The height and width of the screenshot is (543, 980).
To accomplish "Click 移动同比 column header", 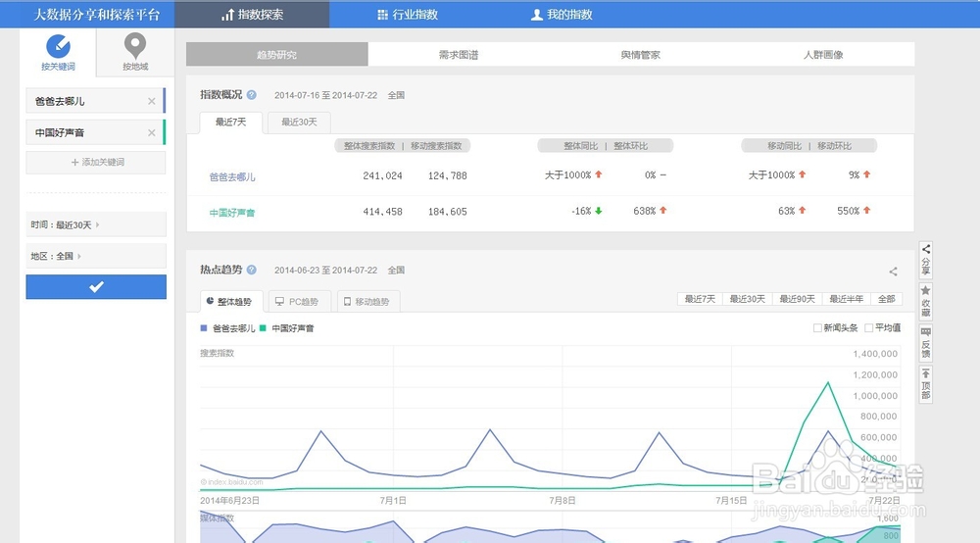I will 784,146.
